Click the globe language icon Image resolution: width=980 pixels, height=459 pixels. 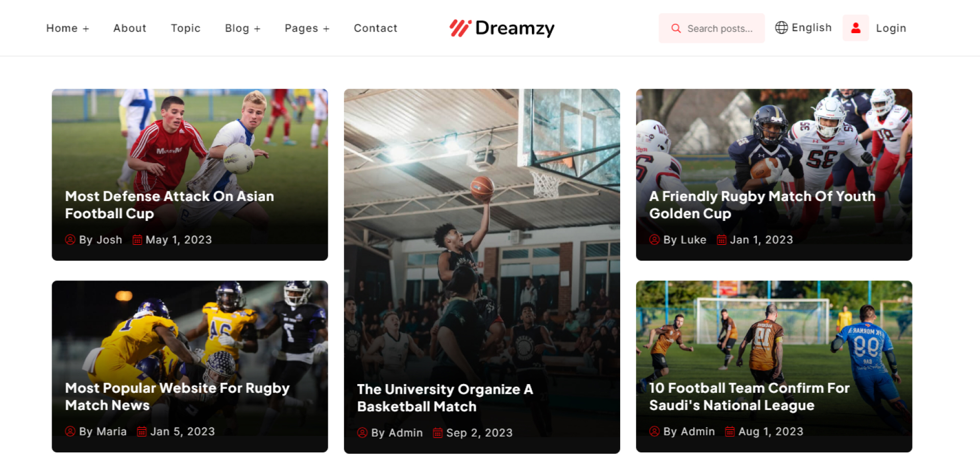(781, 28)
